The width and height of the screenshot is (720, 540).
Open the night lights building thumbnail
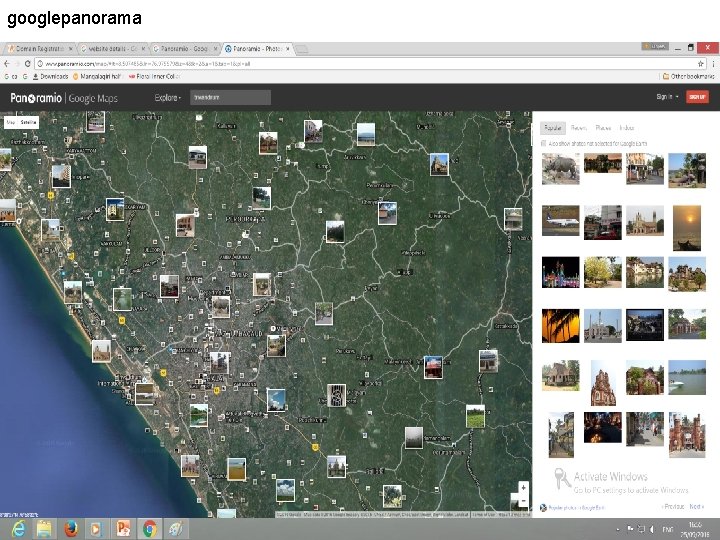coord(560,272)
